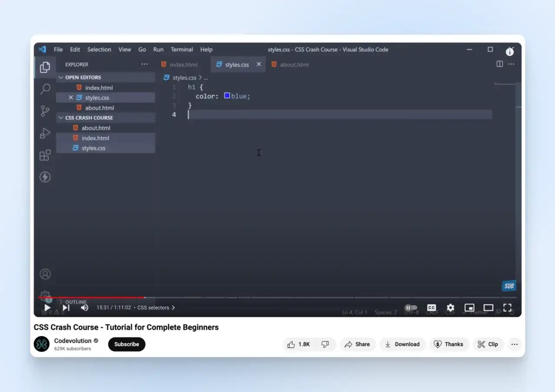
Task: Click the Subscribe button
Action: pyautogui.click(x=127, y=344)
